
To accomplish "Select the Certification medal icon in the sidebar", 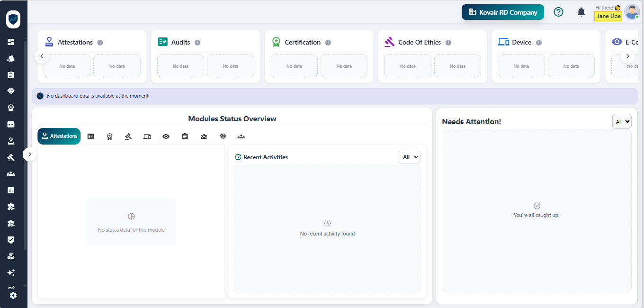I will (10, 108).
